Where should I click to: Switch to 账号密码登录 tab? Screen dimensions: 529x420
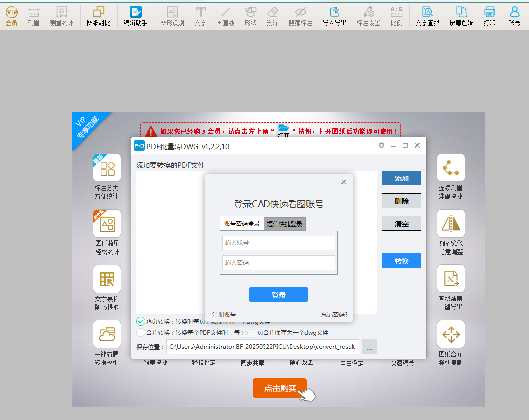click(242, 223)
